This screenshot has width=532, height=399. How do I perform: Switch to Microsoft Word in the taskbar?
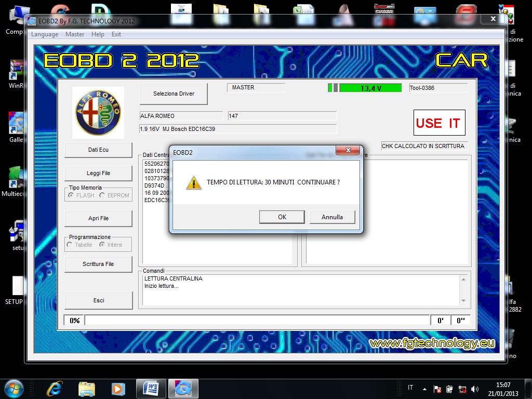pos(151,389)
